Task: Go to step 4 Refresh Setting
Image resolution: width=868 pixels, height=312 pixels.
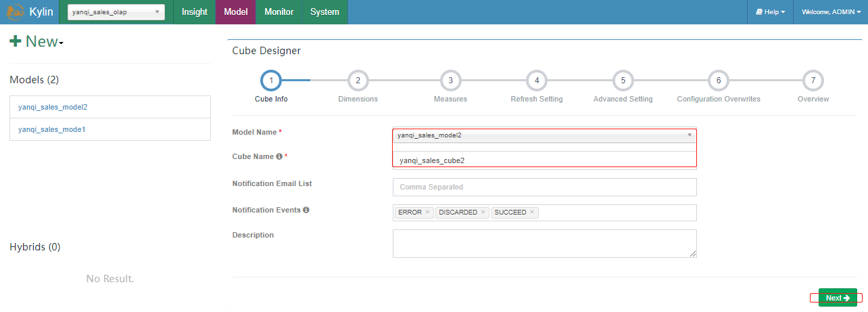Action: tap(537, 81)
